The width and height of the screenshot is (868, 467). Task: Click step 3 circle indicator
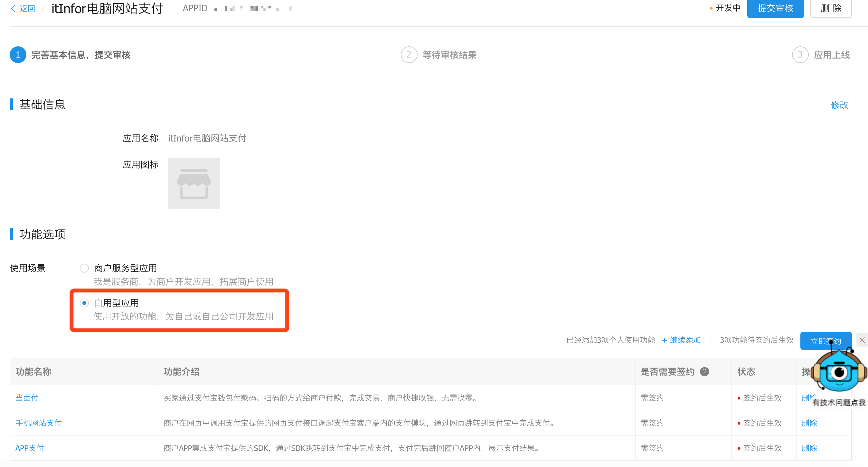tap(800, 55)
